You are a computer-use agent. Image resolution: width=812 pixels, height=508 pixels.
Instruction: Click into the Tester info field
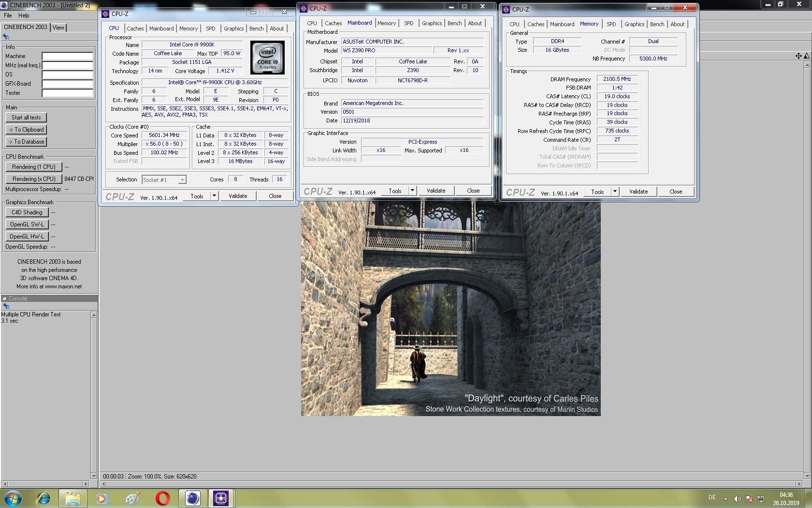click(x=67, y=93)
